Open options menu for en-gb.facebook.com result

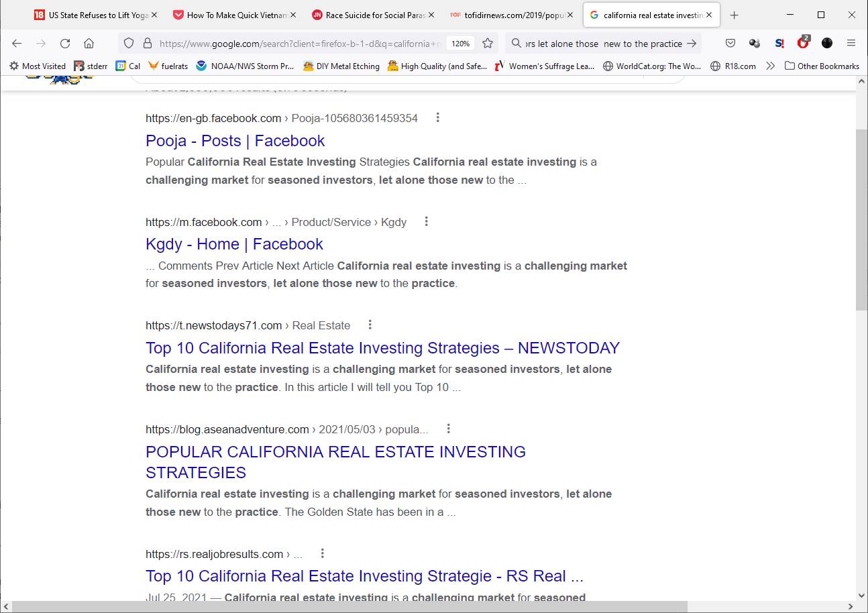tap(438, 117)
